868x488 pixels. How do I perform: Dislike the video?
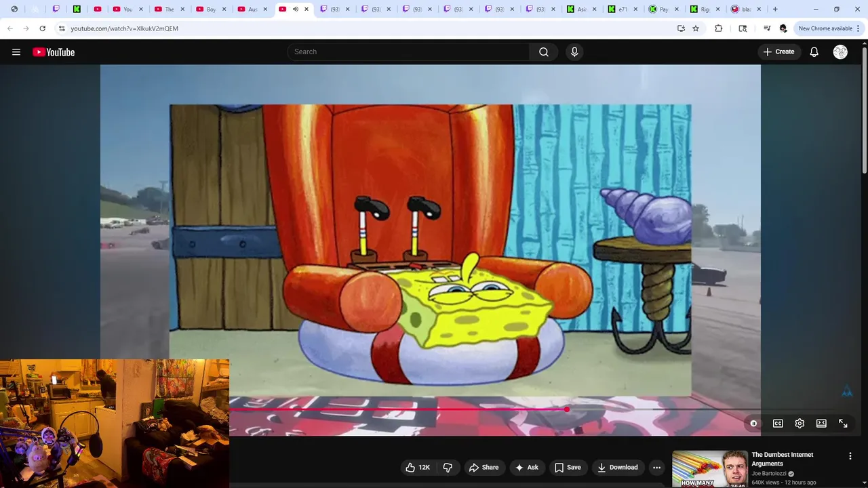[448, 468]
